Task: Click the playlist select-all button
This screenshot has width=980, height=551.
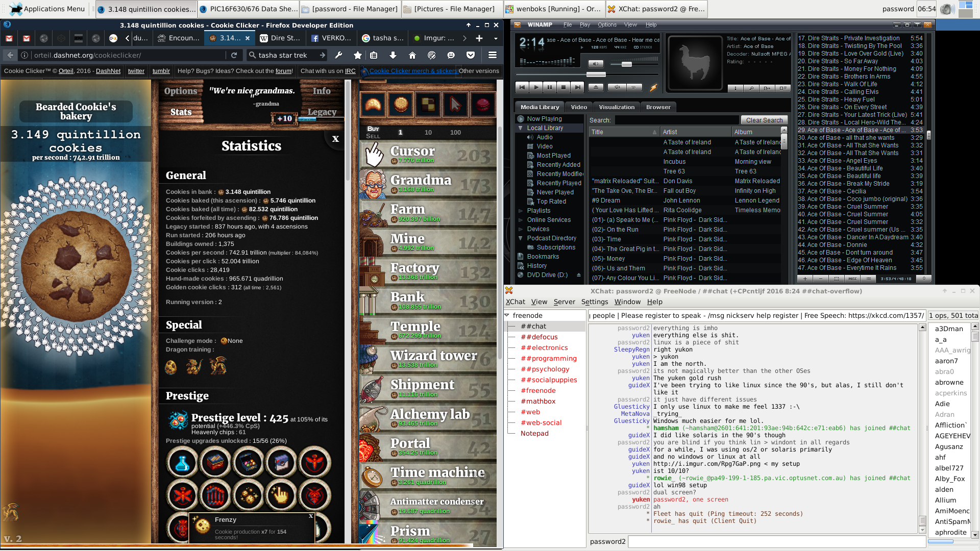Action: tap(836, 279)
